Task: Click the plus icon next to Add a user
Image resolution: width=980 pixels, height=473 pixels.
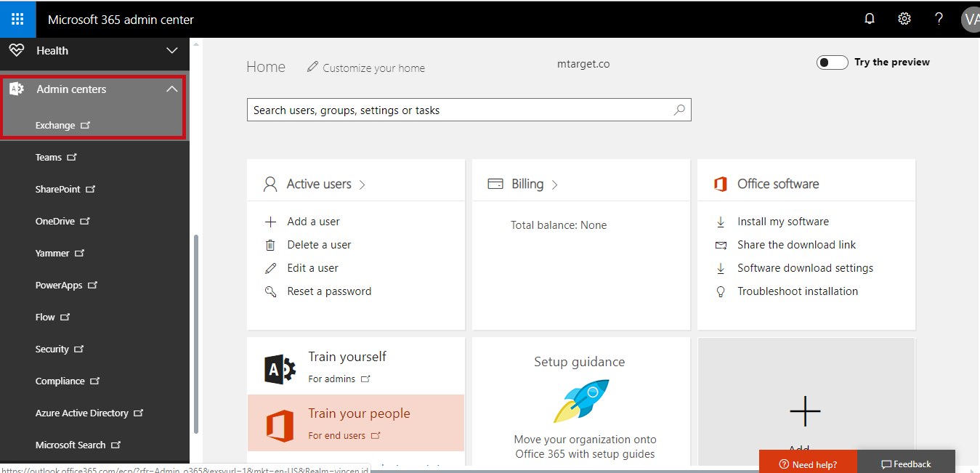Action: click(x=271, y=222)
